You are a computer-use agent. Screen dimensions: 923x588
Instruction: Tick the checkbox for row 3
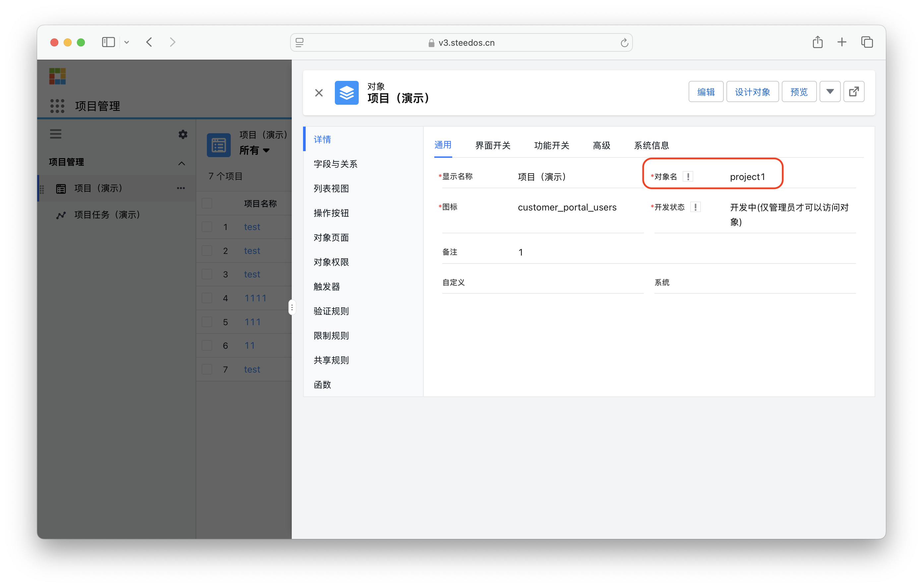click(x=207, y=274)
